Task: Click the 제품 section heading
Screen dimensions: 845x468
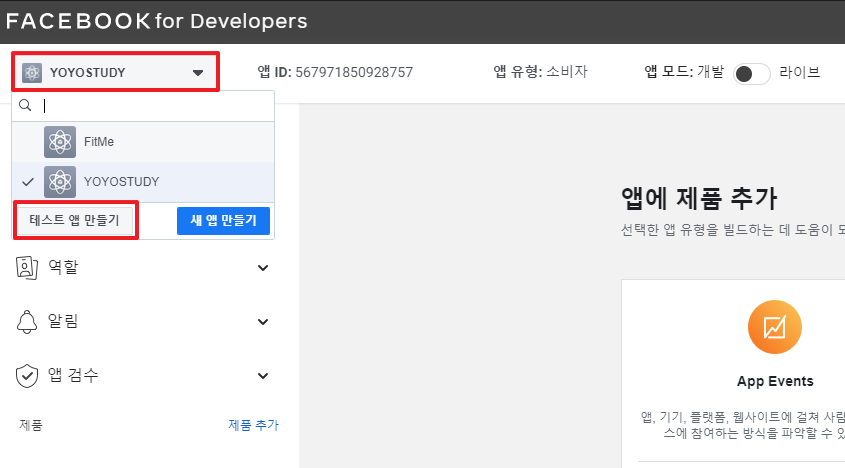Action: [31, 425]
